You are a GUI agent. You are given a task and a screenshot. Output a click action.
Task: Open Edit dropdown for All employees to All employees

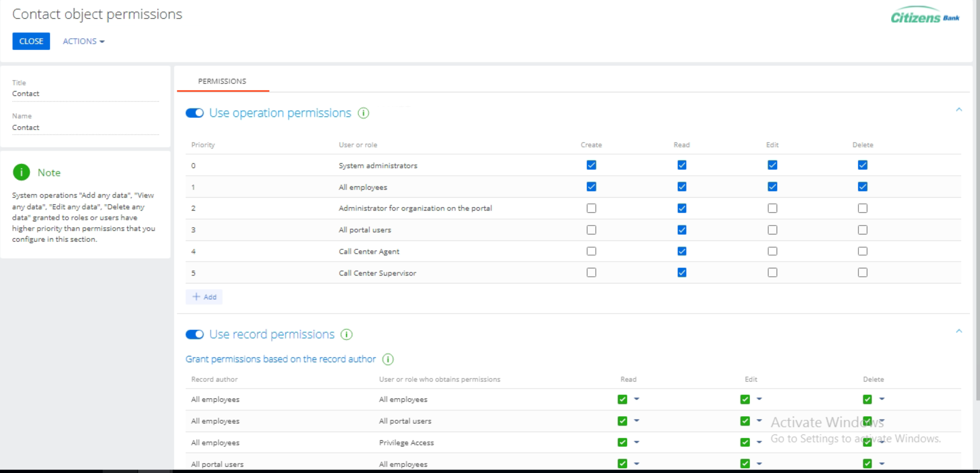[x=759, y=399]
